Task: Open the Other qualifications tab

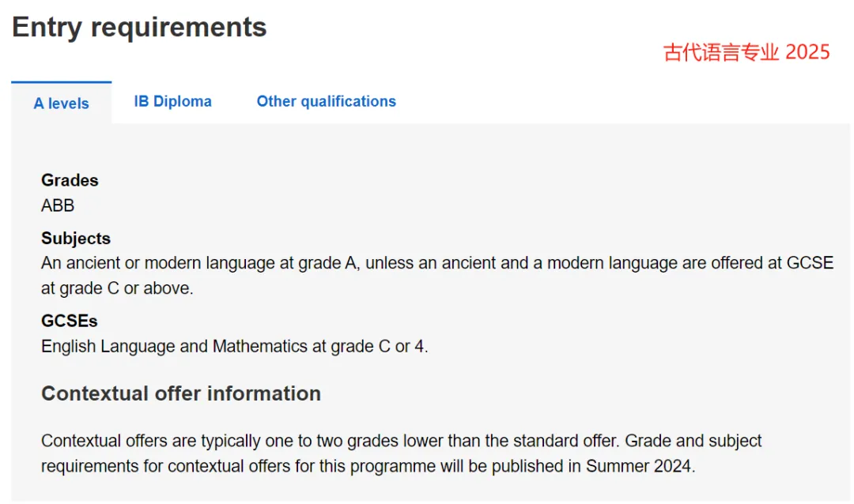Action: point(327,101)
